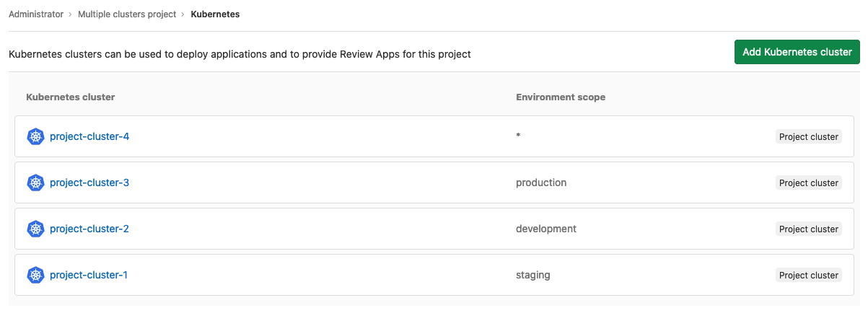Viewport: 868px width, 321px height.
Task: Open the project-cluster-4 link
Action: [x=89, y=136]
